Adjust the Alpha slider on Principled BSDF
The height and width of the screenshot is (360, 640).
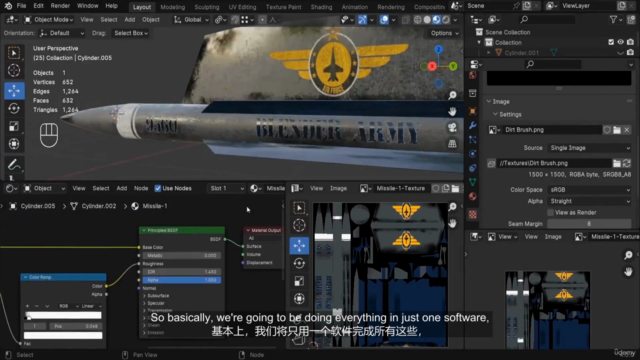[x=182, y=280]
